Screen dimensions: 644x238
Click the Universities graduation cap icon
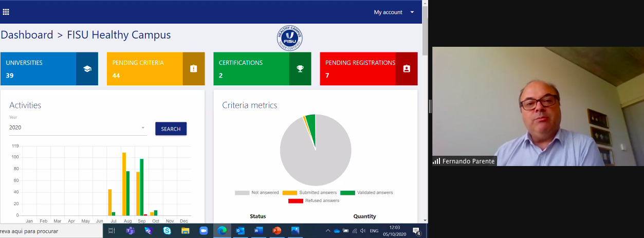click(87, 68)
